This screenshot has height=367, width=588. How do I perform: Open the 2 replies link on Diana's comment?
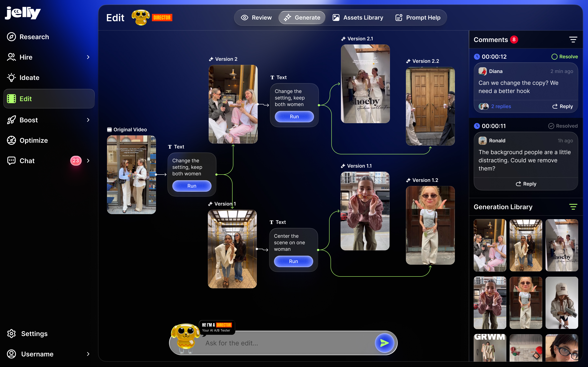click(x=501, y=106)
